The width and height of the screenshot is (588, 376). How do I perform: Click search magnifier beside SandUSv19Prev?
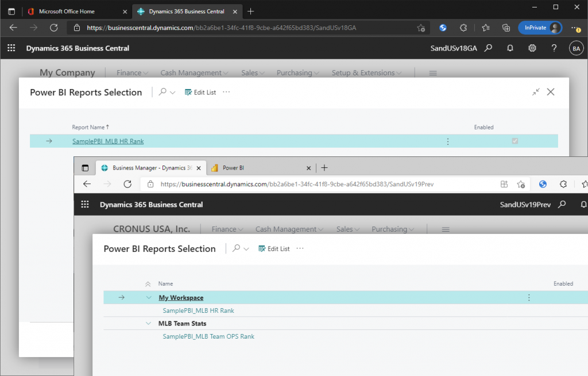[x=562, y=204]
